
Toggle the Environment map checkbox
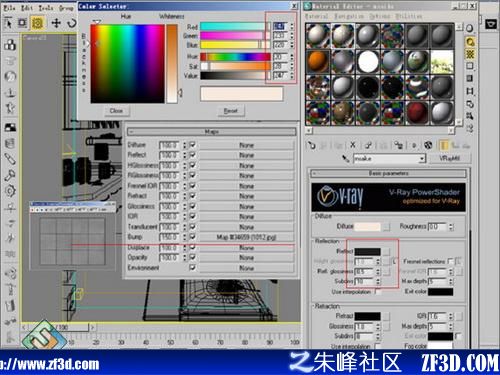click(192, 267)
